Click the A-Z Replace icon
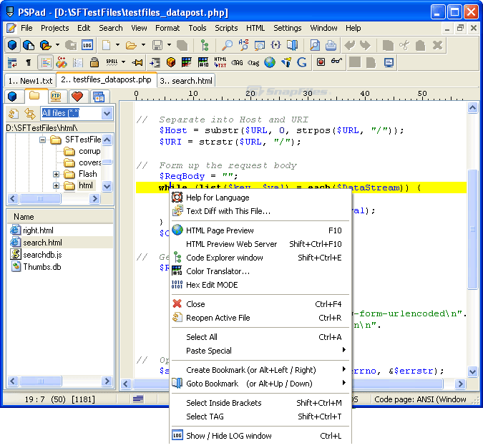Viewport: 483px width, 448px height. pos(243,45)
